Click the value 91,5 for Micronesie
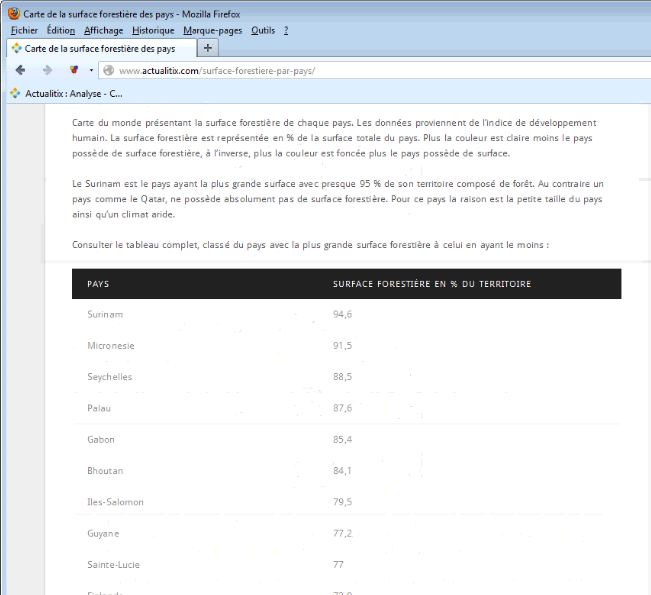 [x=342, y=345]
